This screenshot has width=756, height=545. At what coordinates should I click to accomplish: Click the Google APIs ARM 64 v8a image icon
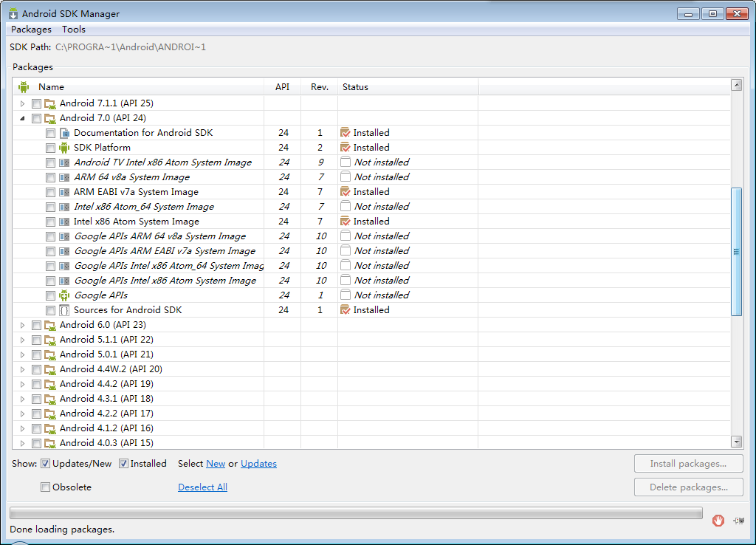pyautogui.click(x=64, y=237)
